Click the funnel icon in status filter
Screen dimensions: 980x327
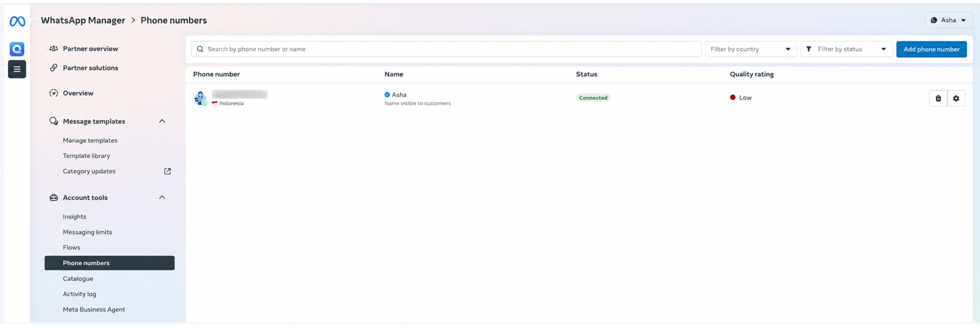tap(809, 49)
